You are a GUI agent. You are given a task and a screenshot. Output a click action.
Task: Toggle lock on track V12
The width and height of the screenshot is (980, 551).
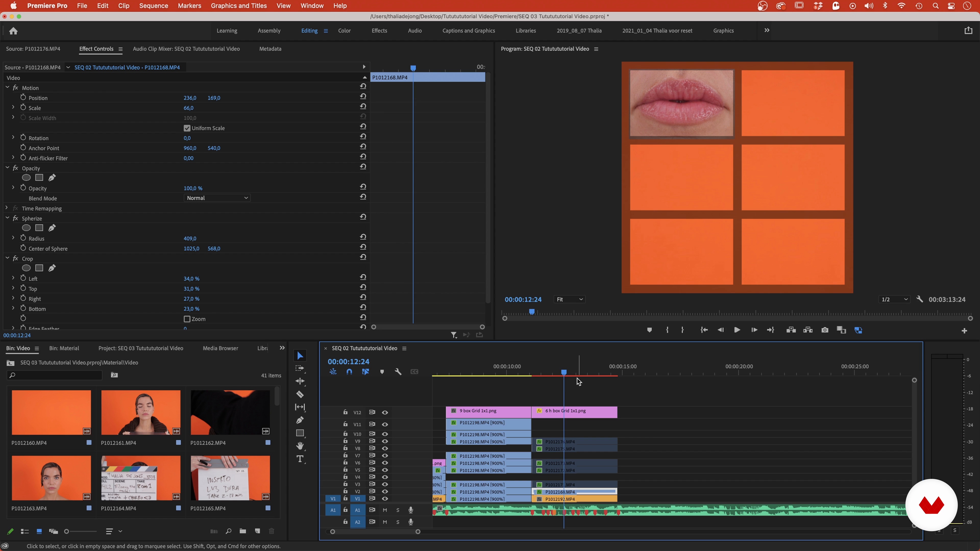coord(345,412)
